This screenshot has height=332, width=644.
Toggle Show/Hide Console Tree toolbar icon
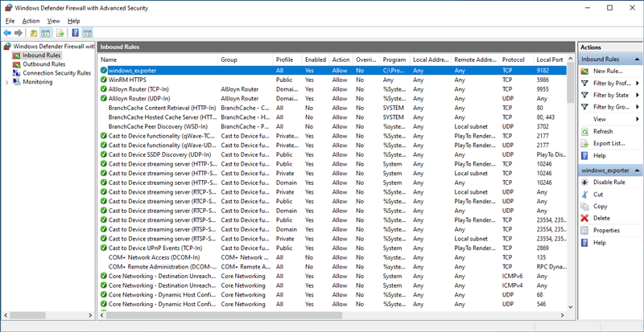click(46, 33)
